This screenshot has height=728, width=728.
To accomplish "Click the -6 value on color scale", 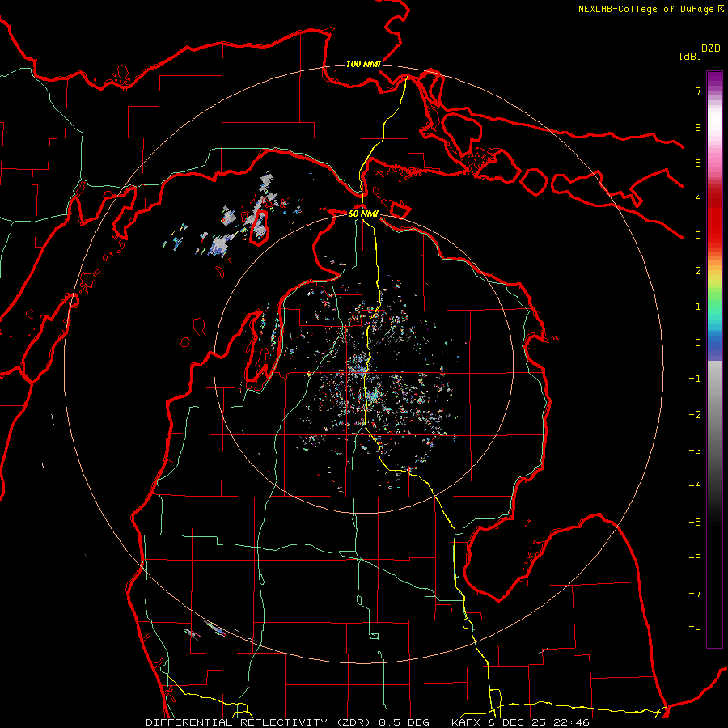I will [695, 558].
